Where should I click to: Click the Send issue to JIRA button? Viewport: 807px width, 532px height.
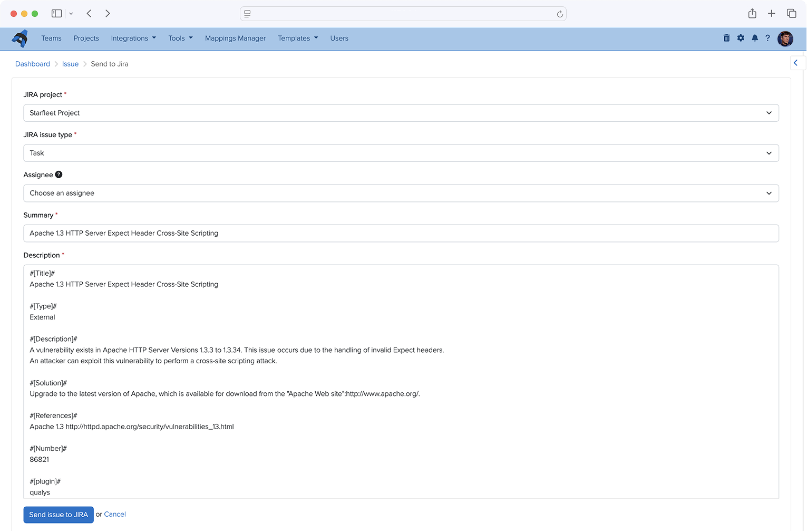[58, 515]
